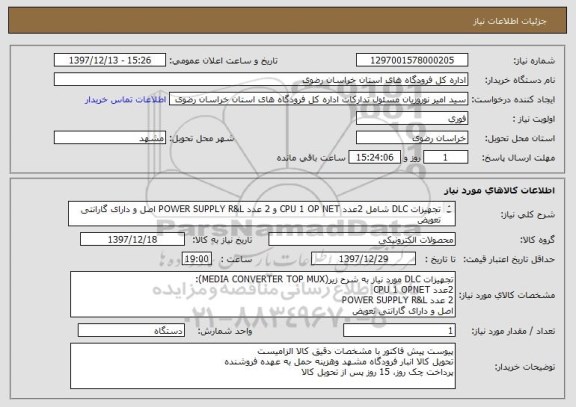Click the label شماره نیاز
Viewport: 576px width, 407px height.
pos(534,61)
